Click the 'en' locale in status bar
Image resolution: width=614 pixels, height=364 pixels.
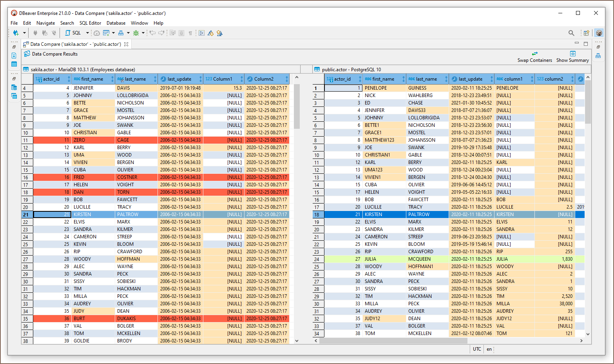(489, 349)
